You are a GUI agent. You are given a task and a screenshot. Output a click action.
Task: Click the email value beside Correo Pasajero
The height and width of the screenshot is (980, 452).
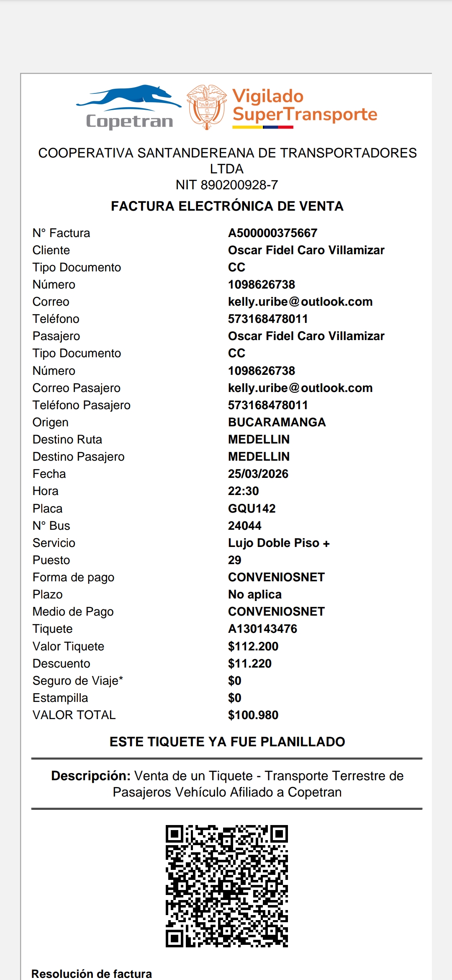pyautogui.click(x=300, y=388)
